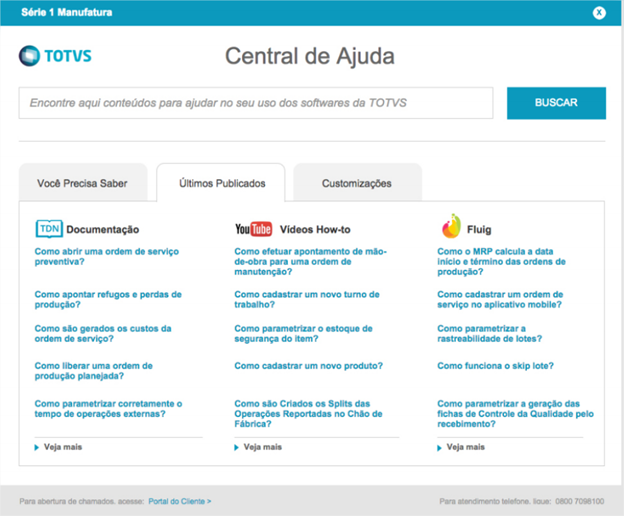Click the Documentação section heading
The height and width of the screenshot is (516, 624).
click(103, 230)
